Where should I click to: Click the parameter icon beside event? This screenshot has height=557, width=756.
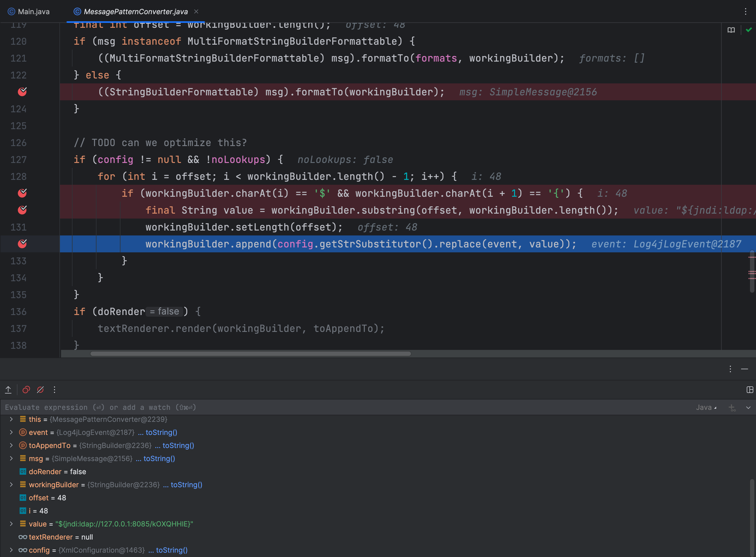(x=23, y=432)
